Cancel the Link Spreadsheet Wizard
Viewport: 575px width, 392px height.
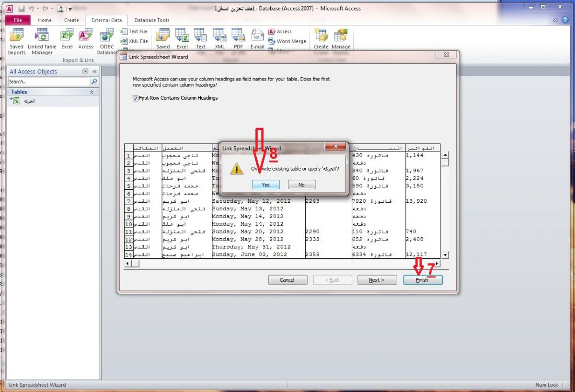(x=287, y=280)
